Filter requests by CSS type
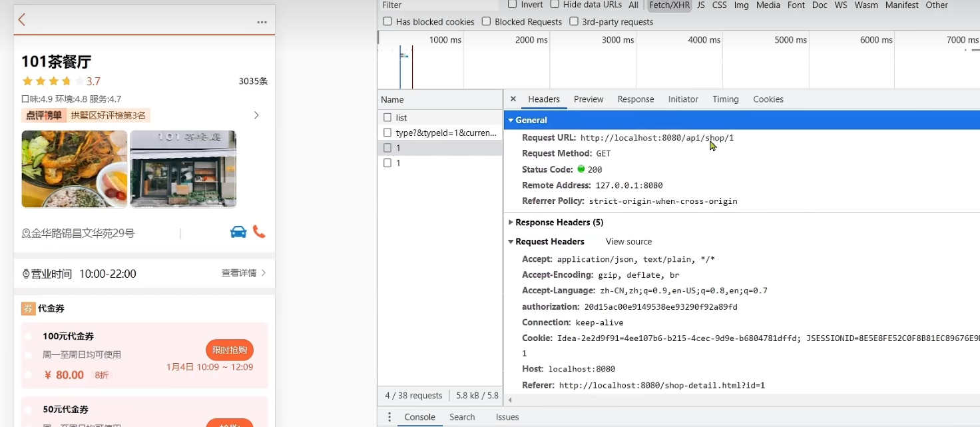This screenshot has height=427, width=980. pyautogui.click(x=719, y=5)
